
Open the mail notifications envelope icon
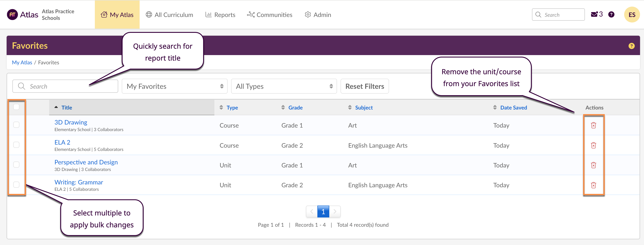tap(594, 15)
